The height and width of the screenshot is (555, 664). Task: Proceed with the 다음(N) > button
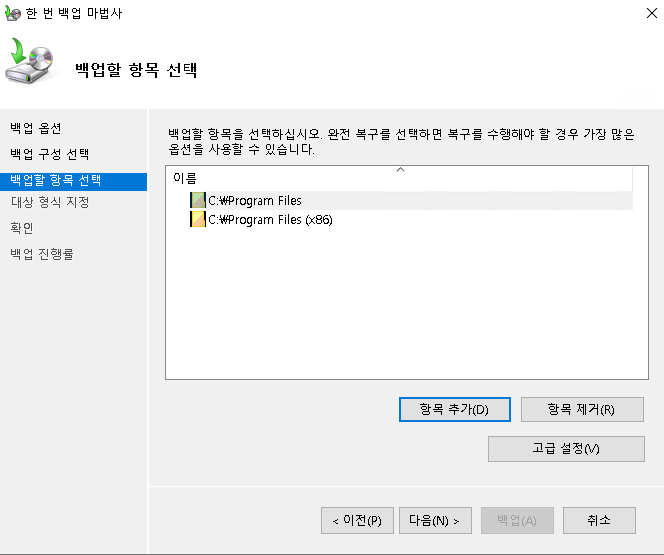click(435, 520)
